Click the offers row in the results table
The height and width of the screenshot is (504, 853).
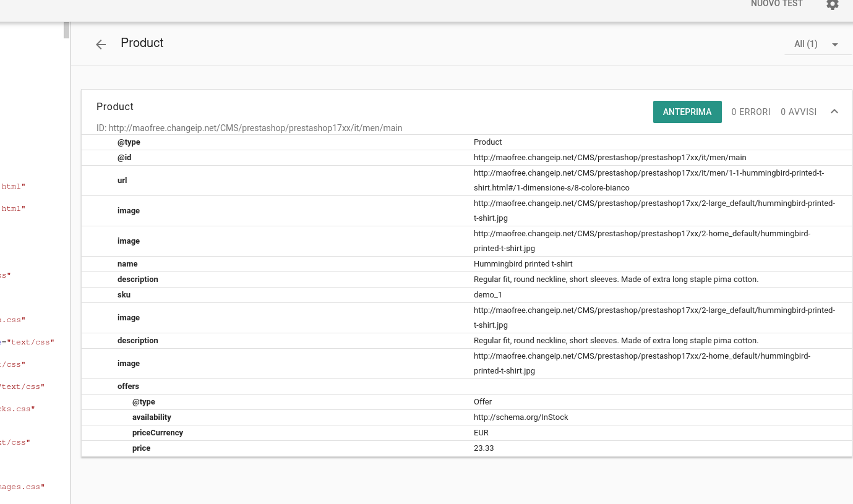pos(128,386)
